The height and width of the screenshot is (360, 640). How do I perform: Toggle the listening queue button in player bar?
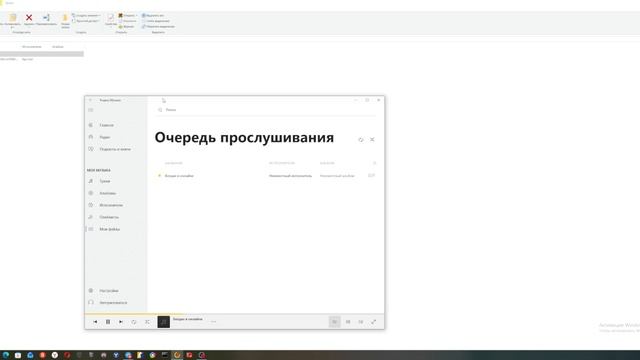[x=334, y=322]
